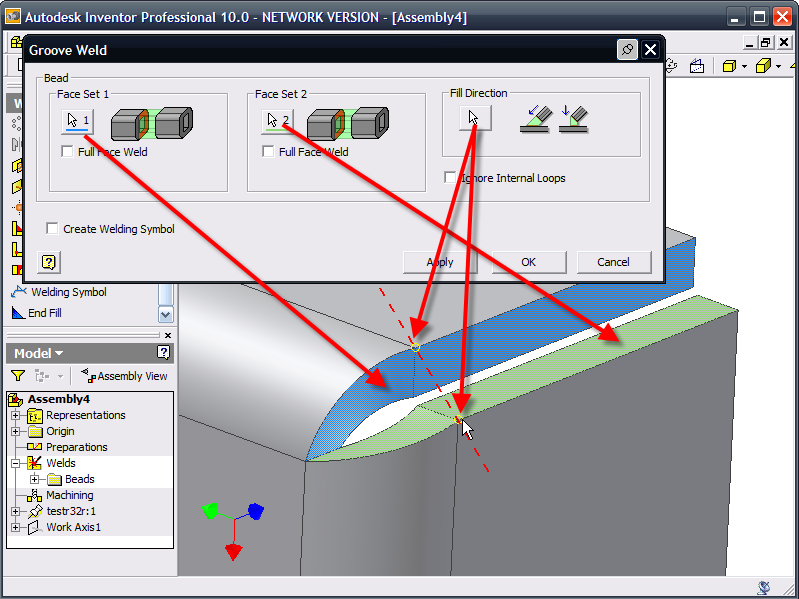Open Model browser help icon

[x=164, y=352]
